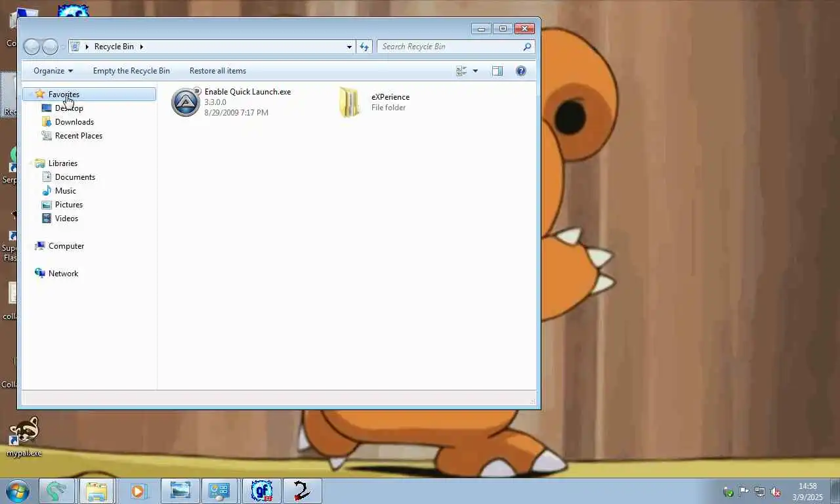This screenshot has width=840, height=504.
Task: Open the Pictures library
Action: tap(69, 205)
